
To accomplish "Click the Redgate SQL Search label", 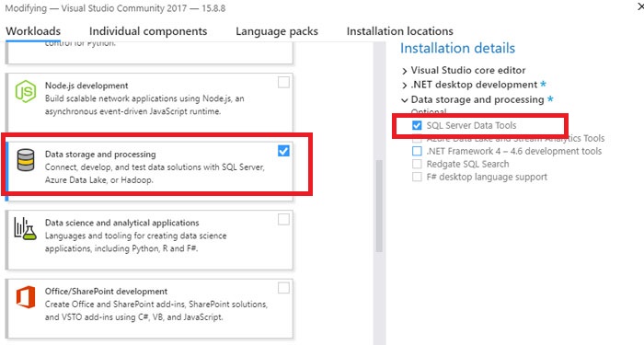I will click(467, 164).
